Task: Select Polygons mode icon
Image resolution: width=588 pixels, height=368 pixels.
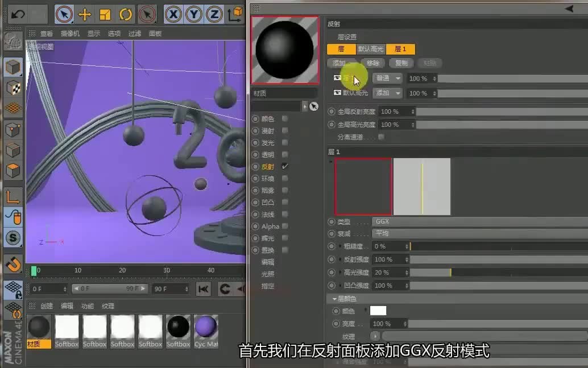Action: [13, 171]
